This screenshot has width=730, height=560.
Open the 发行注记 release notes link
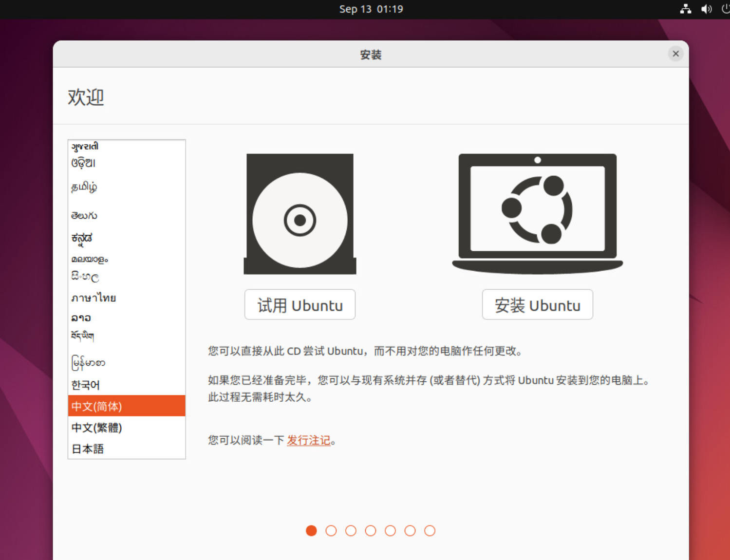click(x=309, y=440)
